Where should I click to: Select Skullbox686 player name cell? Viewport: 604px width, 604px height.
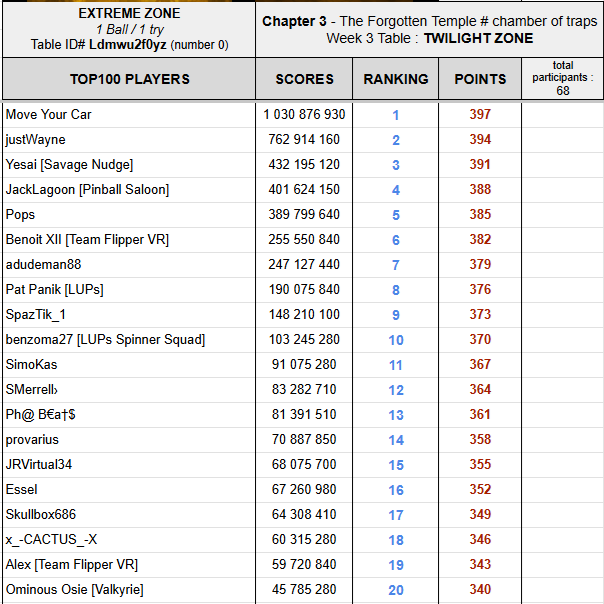(x=41, y=515)
